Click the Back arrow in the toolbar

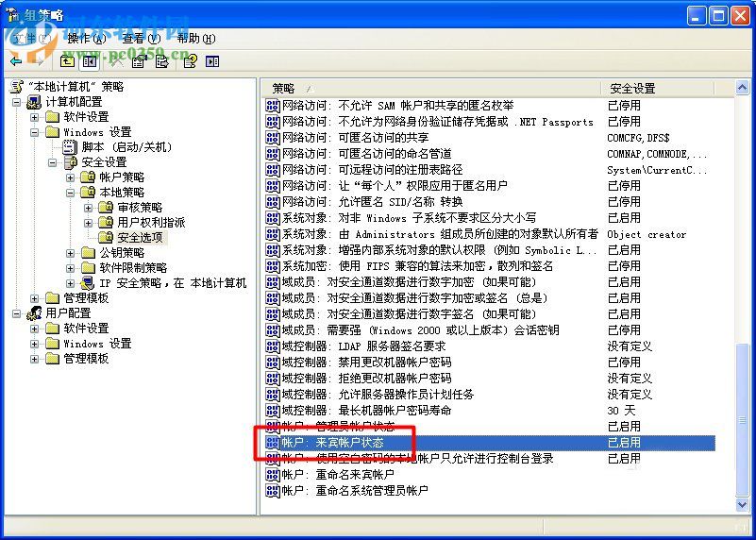[x=16, y=61]
